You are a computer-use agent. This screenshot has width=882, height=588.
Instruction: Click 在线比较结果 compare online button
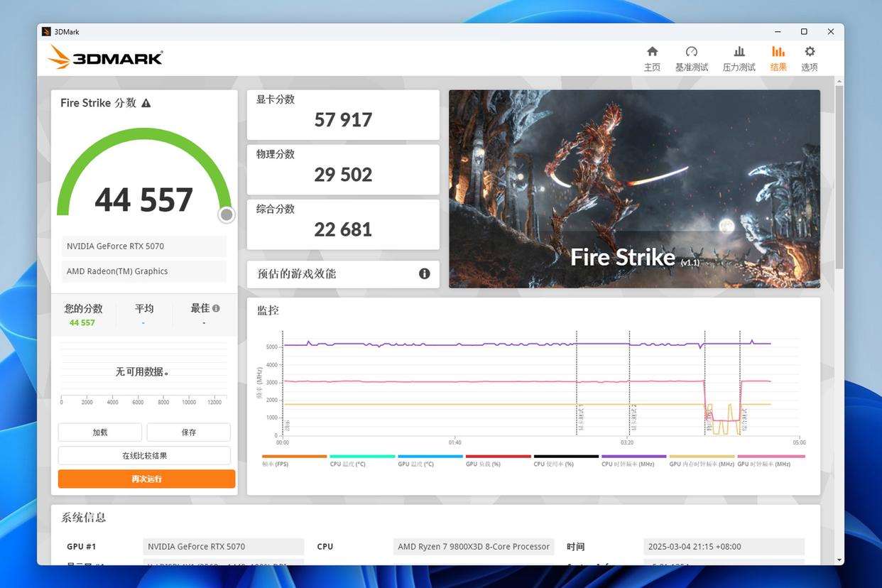(144, 455)
